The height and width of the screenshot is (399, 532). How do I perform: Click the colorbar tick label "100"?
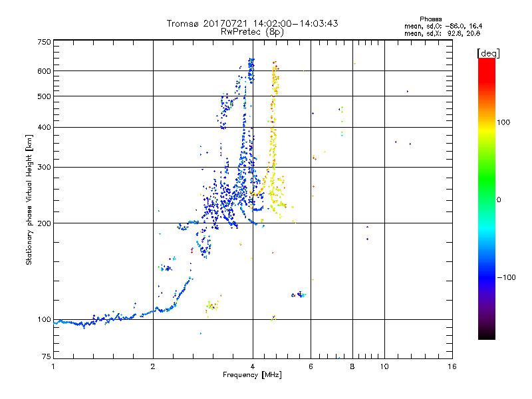pos(503,122)
